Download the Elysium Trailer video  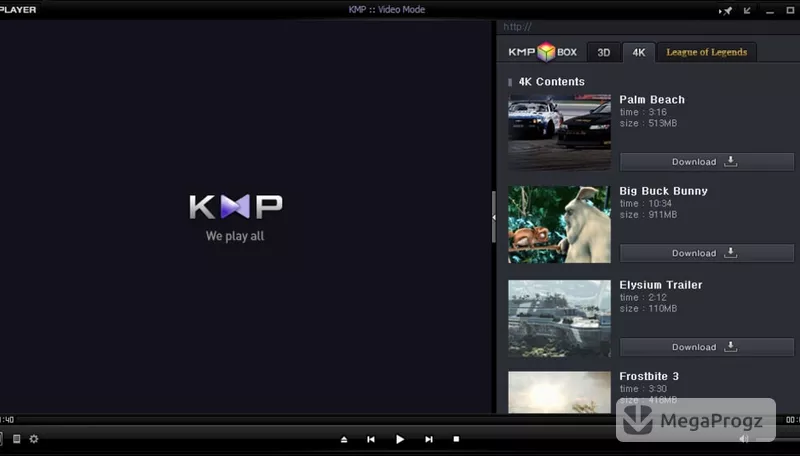coord(707,347)
